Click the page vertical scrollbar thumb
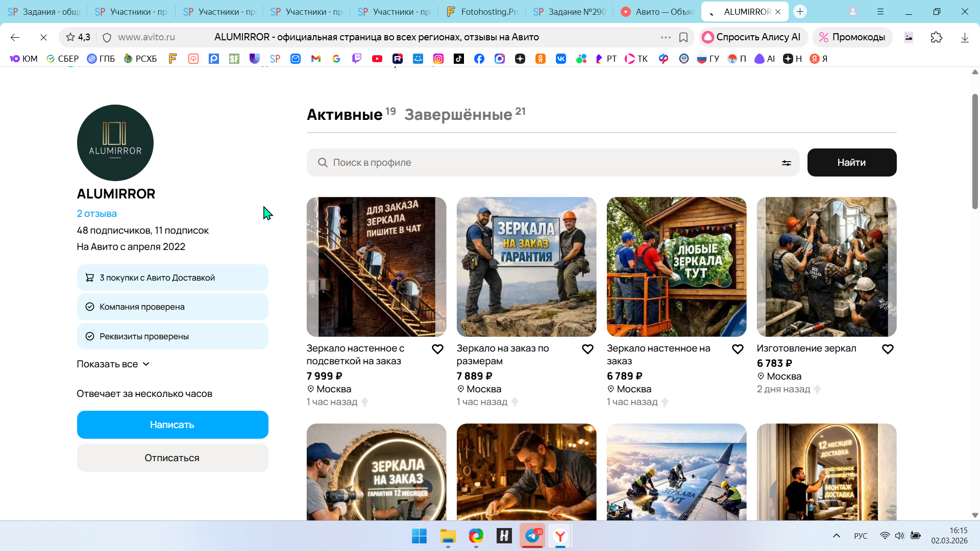This screenshot has width=980, height=551. [975, 153]
